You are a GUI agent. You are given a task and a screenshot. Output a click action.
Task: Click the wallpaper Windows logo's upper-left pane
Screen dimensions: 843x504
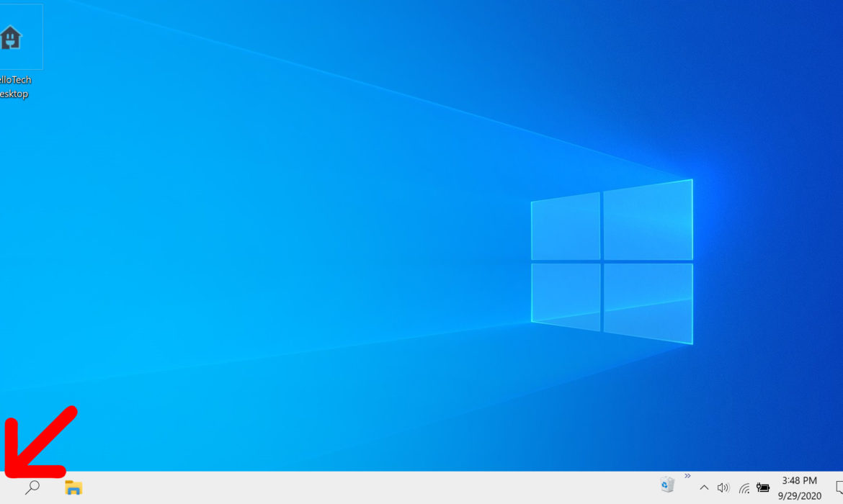tap(566, 226)
